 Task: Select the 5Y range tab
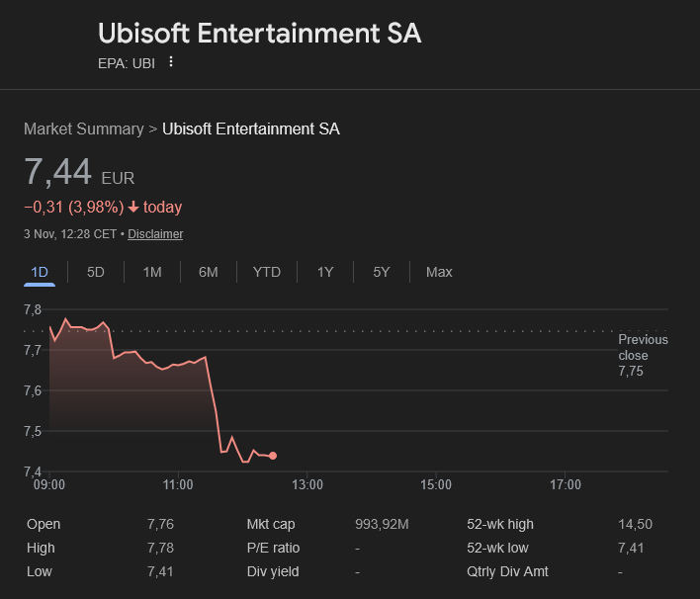pos(382,272)
